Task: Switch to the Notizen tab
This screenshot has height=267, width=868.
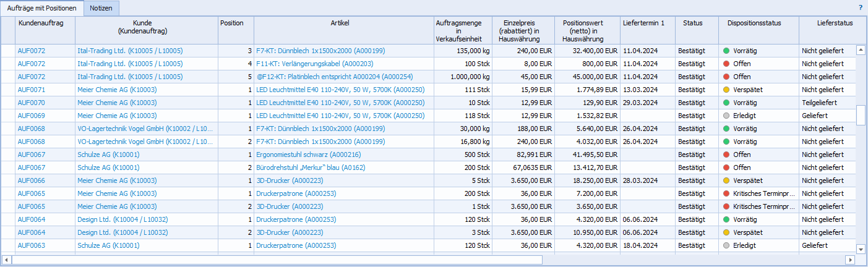Action: 101,8
